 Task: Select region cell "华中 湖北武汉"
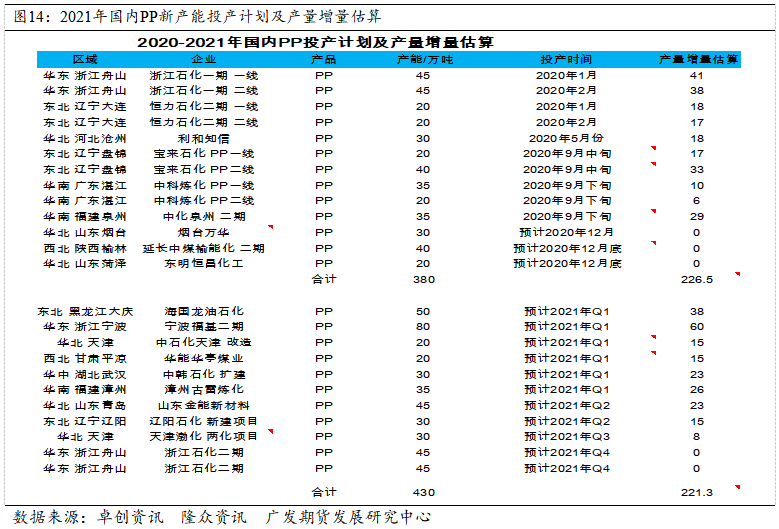click(85, 374)
